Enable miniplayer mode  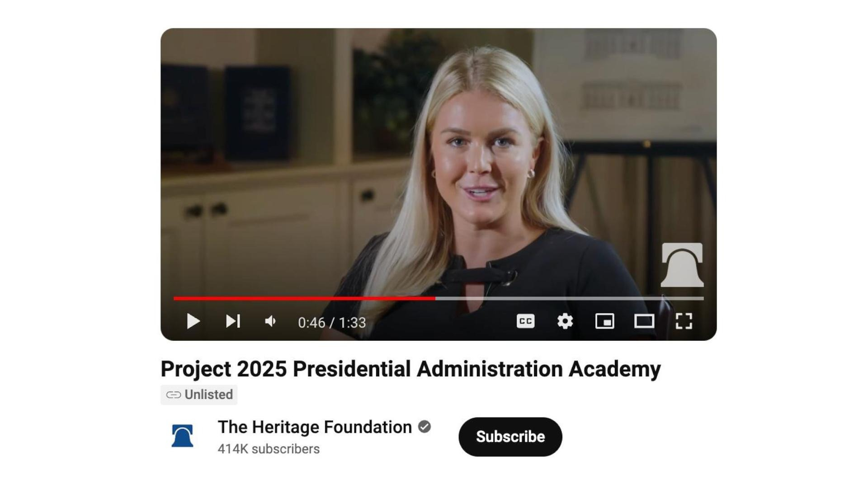coord(604,321)
